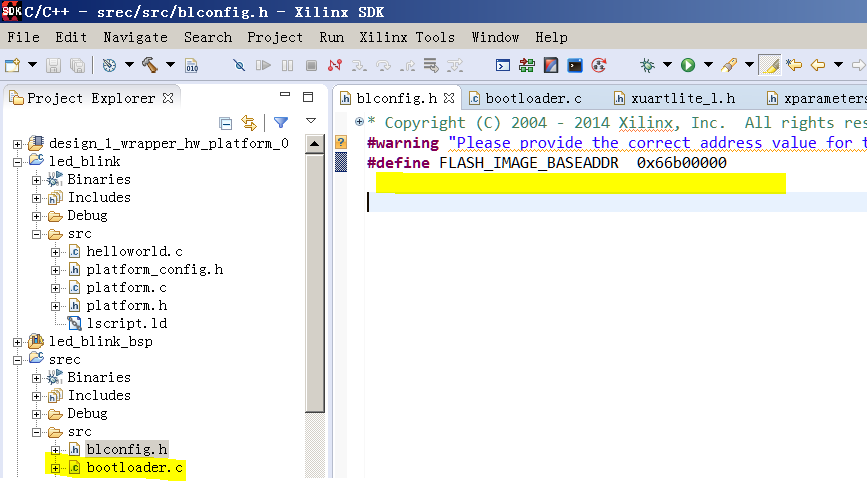Select lscript.ld file in led_blink

click(127, 323)
